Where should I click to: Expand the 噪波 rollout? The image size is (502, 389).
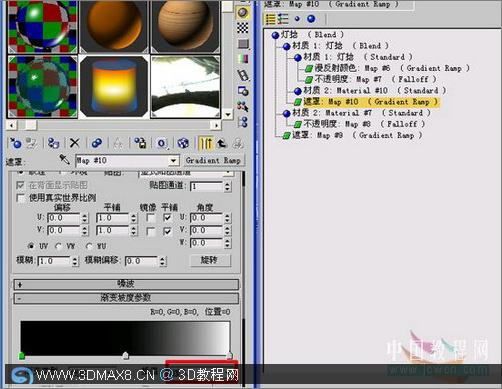pyautogui.click(x=126, y=284)
